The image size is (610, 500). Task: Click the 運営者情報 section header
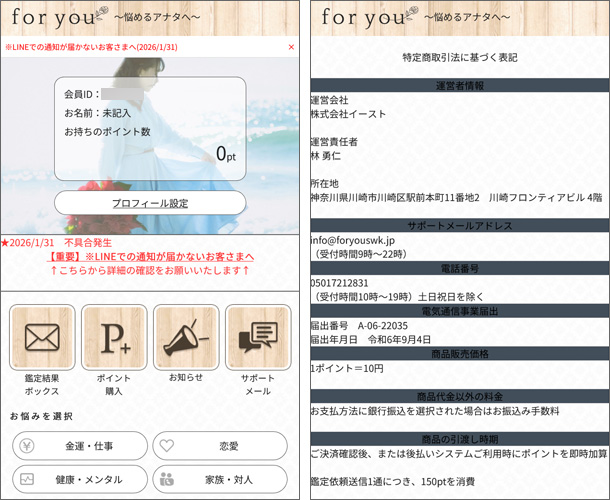(460, 86)
